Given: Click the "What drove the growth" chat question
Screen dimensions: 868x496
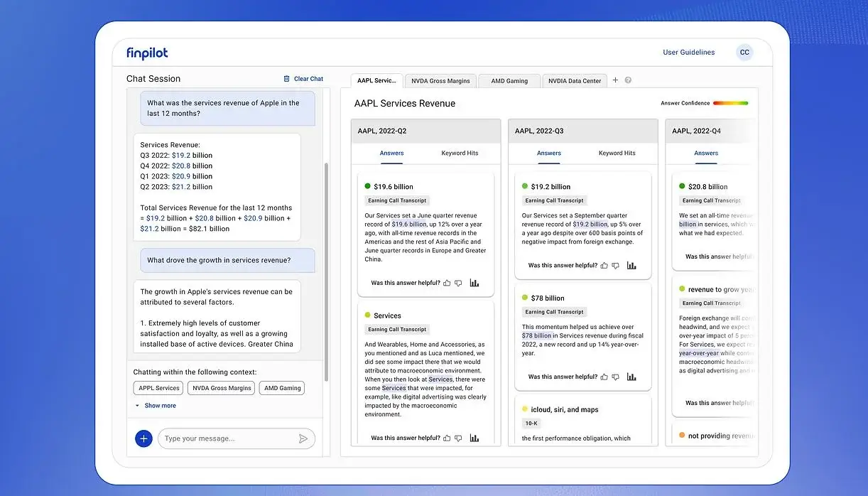Looking at the screenshot, I should pyautogui.click(x=227, y=260).
